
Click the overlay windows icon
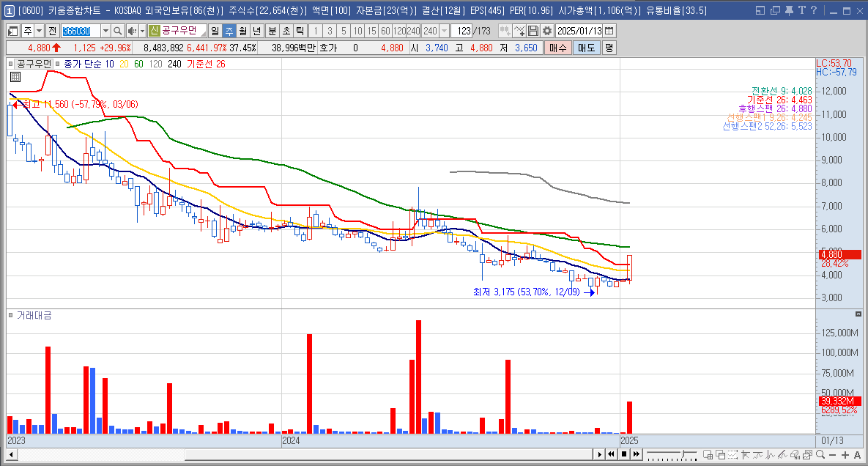point(721,455)
